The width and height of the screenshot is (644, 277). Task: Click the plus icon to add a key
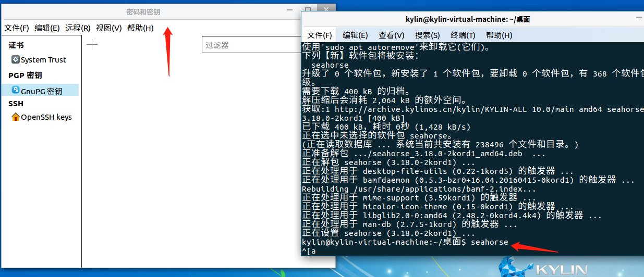point(92,45)
